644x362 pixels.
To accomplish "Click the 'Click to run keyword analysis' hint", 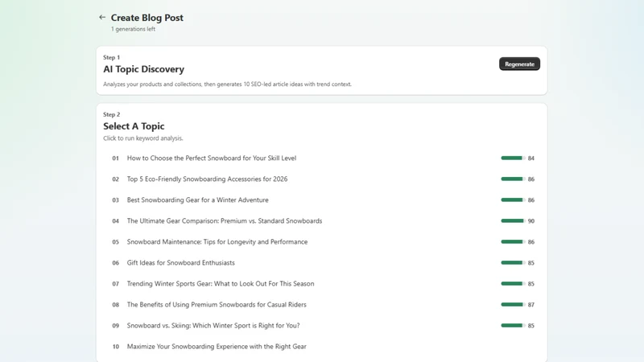I will (143, 138).
